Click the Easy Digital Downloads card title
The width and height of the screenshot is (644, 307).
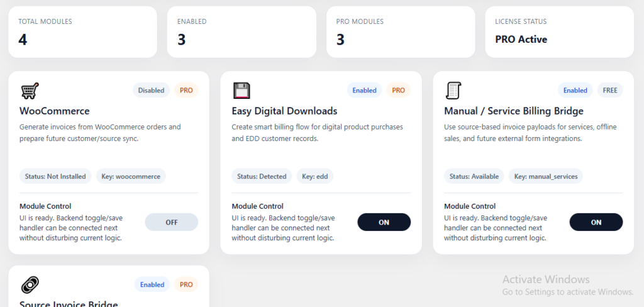click(284, 111)
